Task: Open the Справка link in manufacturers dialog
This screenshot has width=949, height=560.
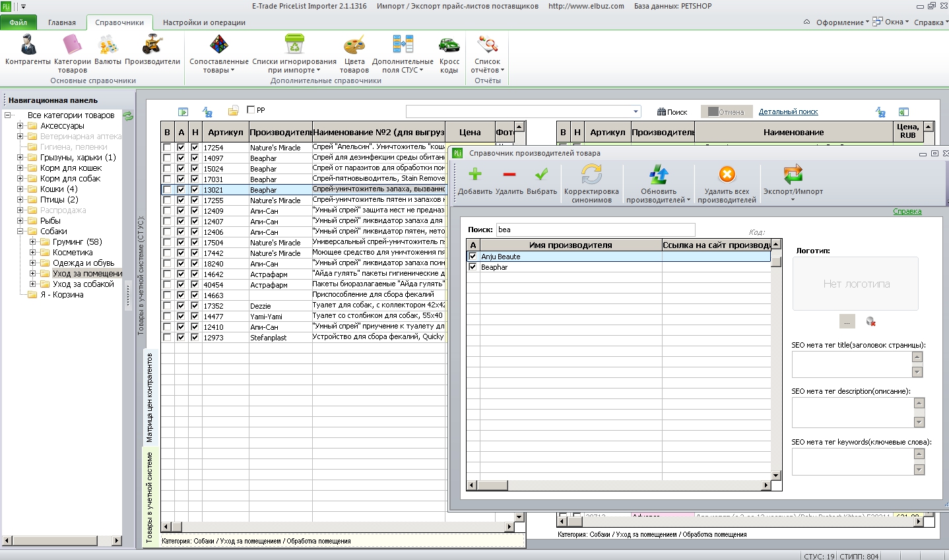Action: point(907,212)
